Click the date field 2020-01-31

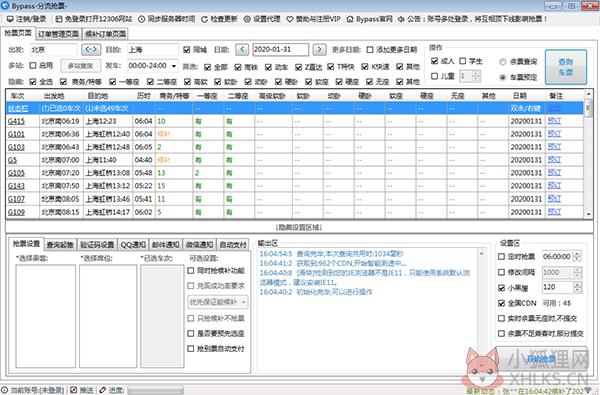(x=280, y=49)
